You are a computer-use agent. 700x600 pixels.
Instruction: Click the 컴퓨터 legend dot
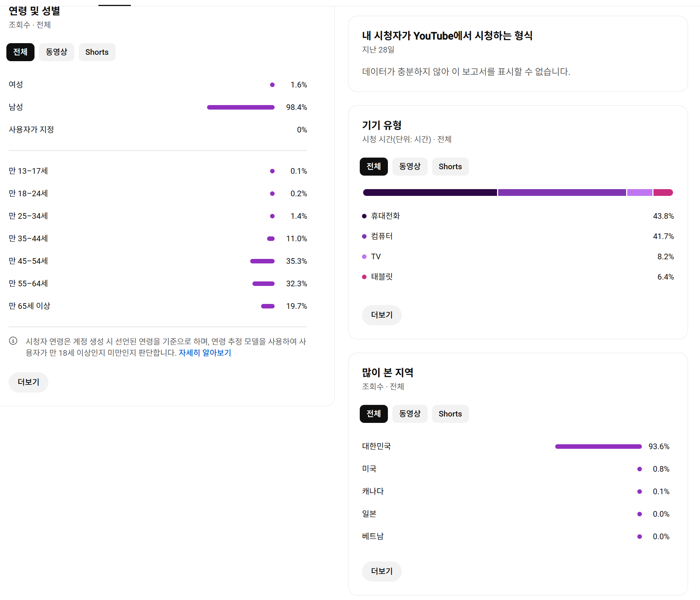click(364, 236)
